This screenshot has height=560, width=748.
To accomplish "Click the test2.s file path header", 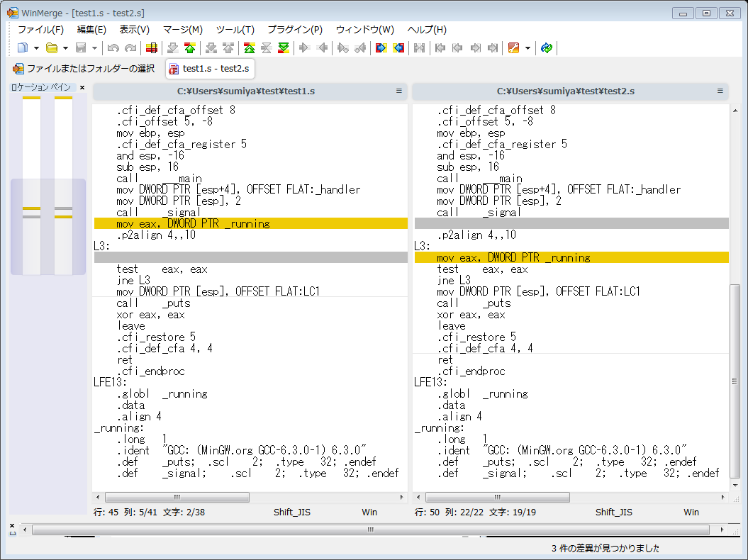I will coord(565,91).
